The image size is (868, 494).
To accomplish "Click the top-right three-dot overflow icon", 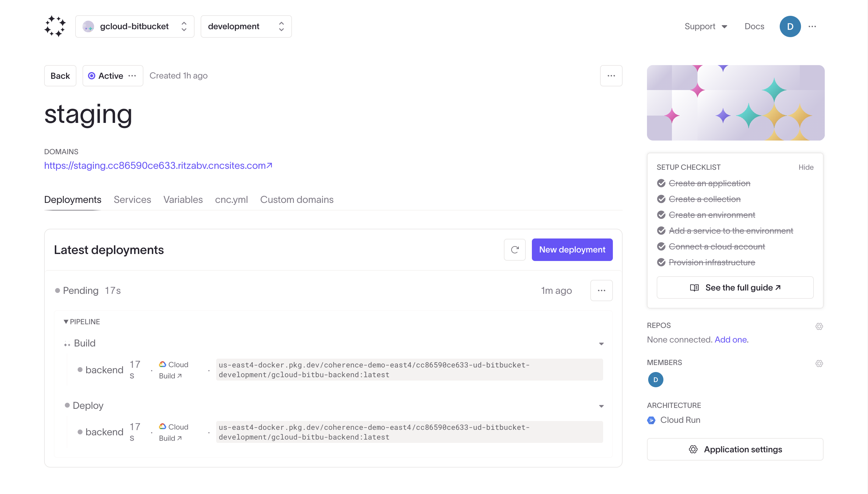I will [812, 26].
